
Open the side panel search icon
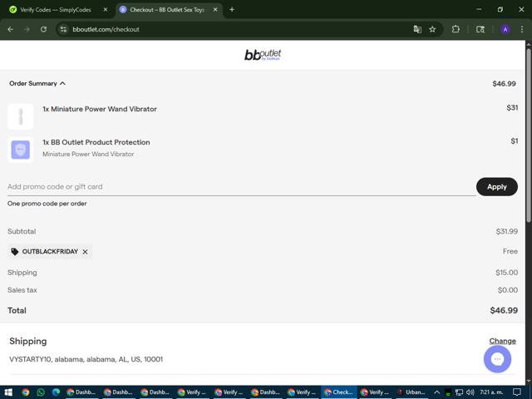coord(480,30)
